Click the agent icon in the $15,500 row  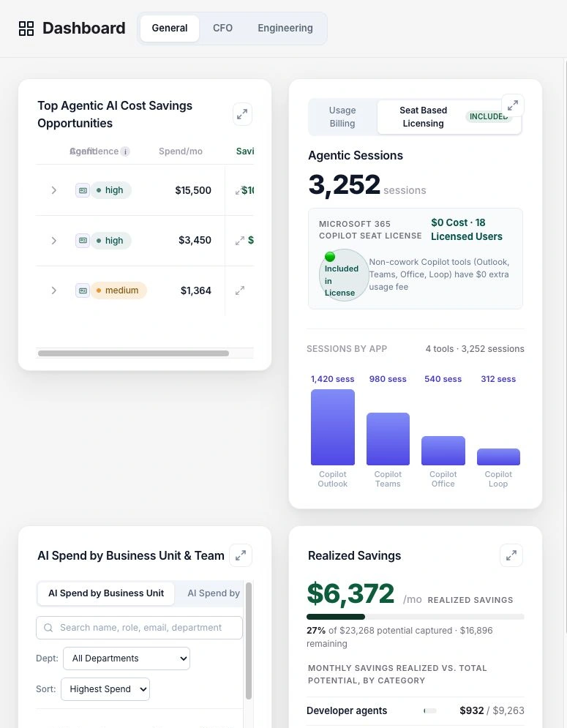pyautogui.click(x=83, y=190)
